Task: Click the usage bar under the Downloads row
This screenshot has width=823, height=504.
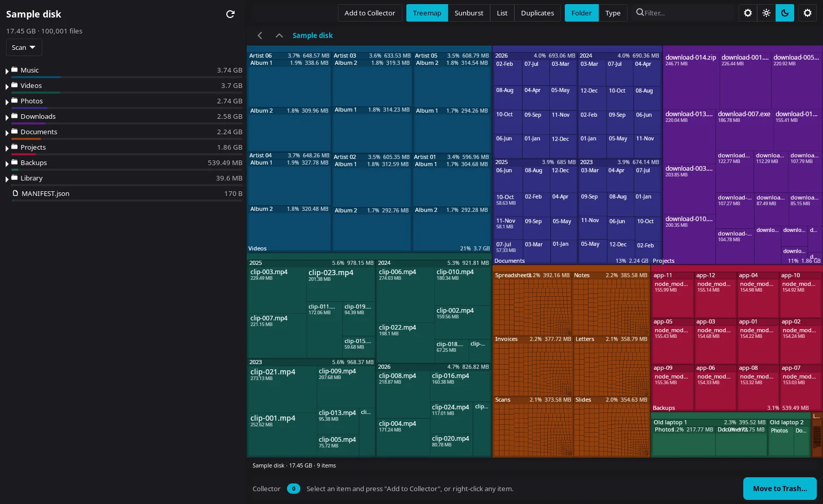Action: pos(127,123)
